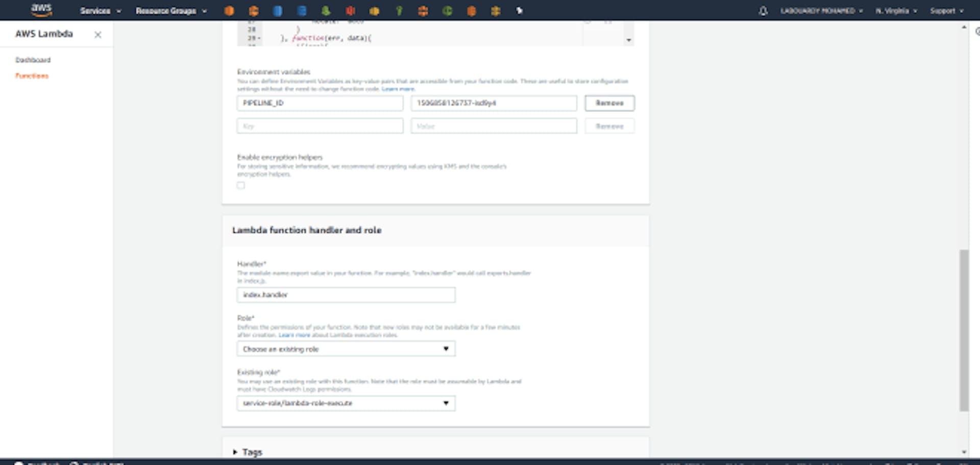Viewport: 980px width, 465px height.
Task: Close the AWS Lambda side panel
Action: (x=98, y=35)
